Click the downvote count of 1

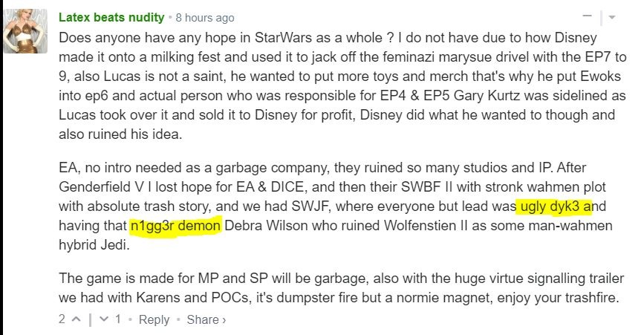click(117, 319)
